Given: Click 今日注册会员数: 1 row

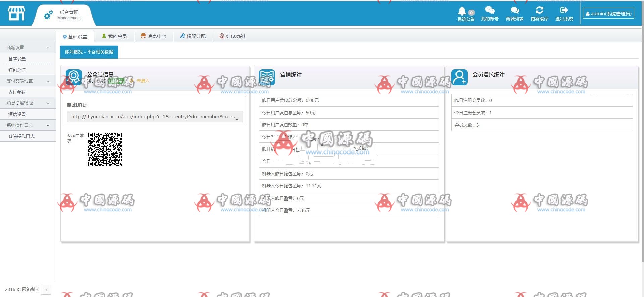Looking at the screenshot, I should 542,113.
